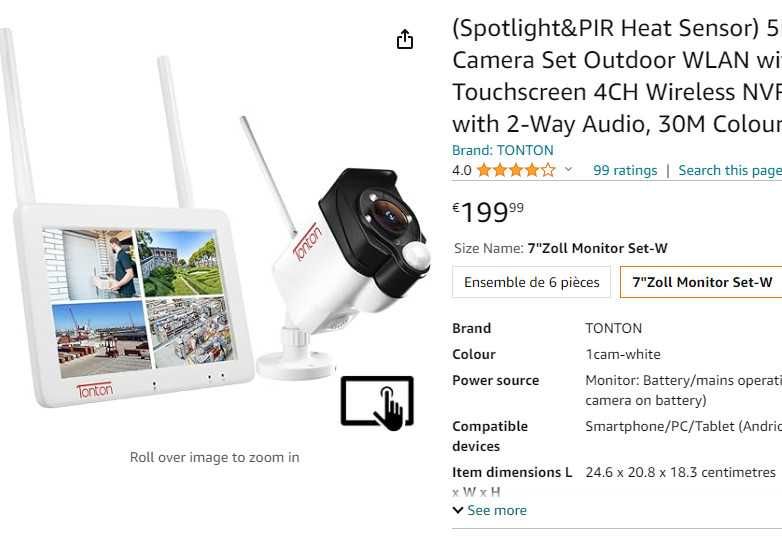Select the Ensemble de 6 pièces size option
This screenshot has width=782, height=545.
tap(532, 282)
